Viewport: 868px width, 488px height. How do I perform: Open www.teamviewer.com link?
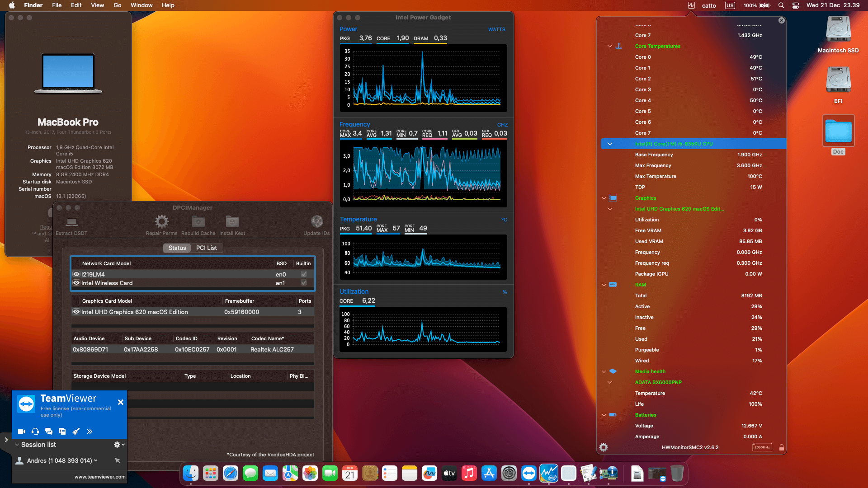(x=100, y=477)
